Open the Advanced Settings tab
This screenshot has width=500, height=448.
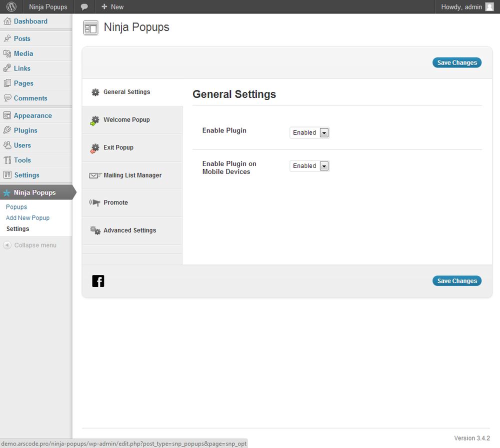tap(132, 231)
